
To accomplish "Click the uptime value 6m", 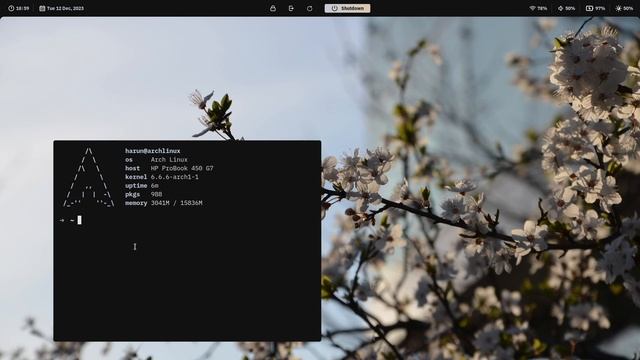I will tap(155, 186).
